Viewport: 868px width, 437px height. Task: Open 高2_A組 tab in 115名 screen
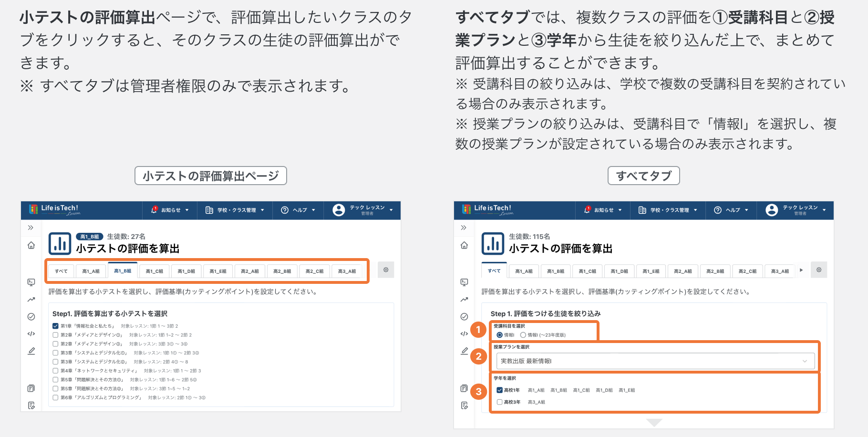pos(682,271)
